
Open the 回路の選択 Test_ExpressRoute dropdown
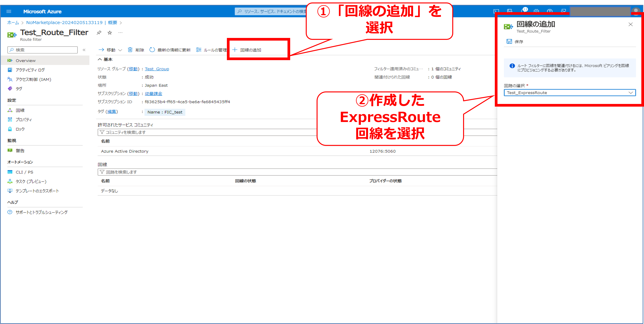point(570,93)
